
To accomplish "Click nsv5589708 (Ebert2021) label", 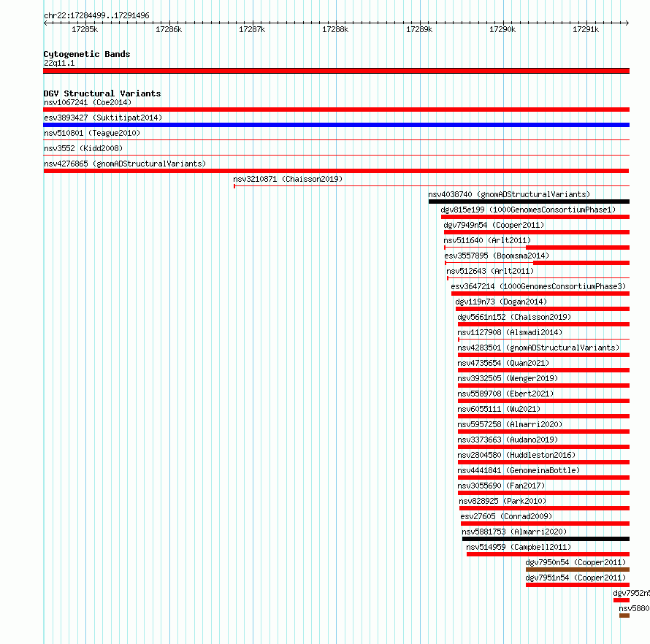I will click(505, 394).
